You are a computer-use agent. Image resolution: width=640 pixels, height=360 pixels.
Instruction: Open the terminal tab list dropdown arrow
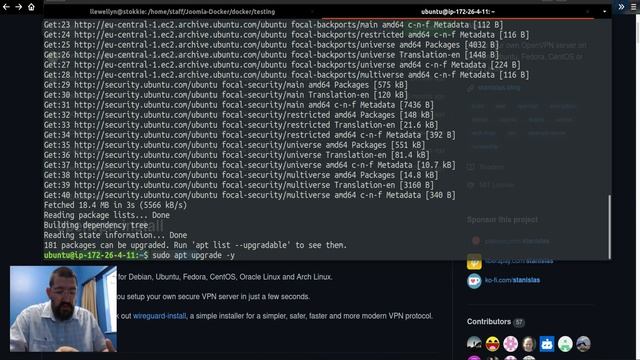(604, 12)
